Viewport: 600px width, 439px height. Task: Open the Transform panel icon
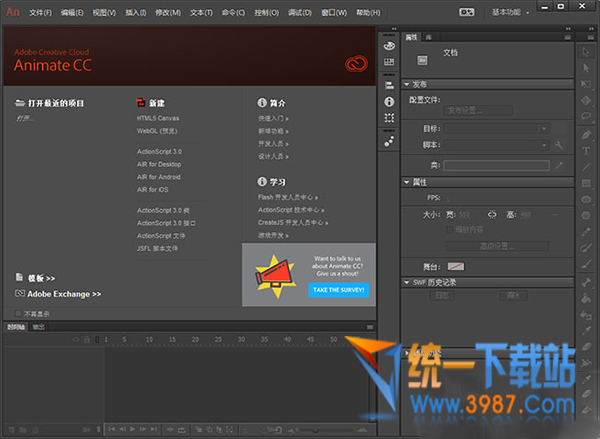click(389, 118)
